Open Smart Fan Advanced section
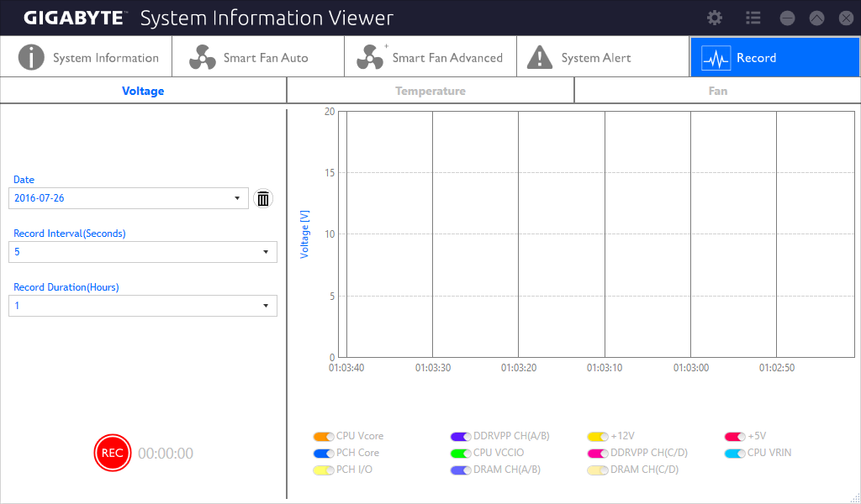Viewport: 861px width, 504px height. click(430, 58)
